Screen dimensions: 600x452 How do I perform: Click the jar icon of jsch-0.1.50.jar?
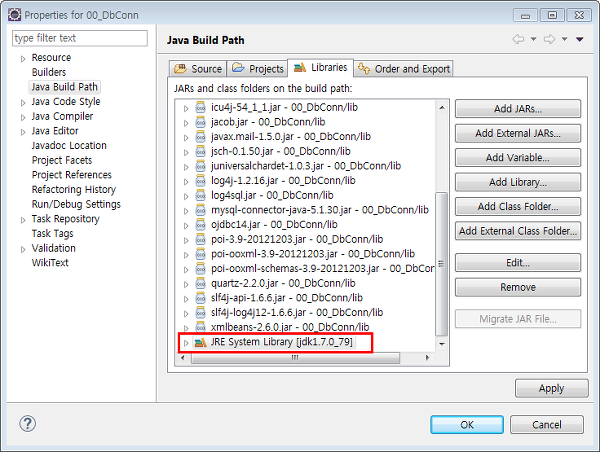201,152
